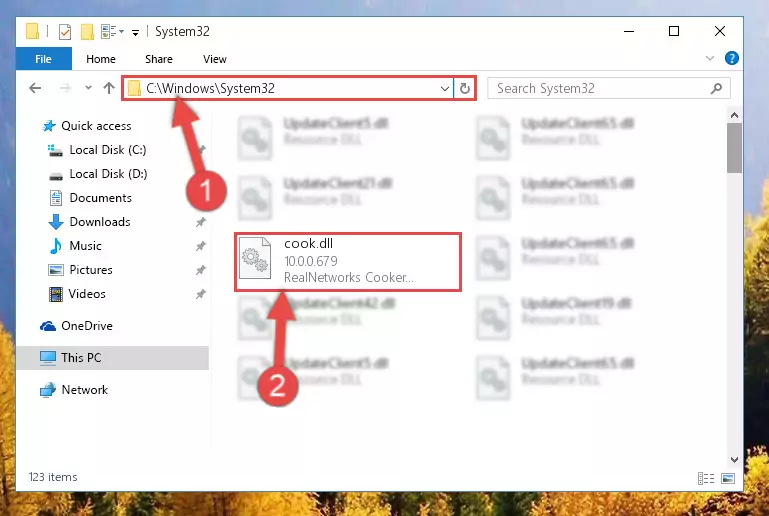This screenshot has height=516, width=769.
Task: Click the address bar path C:\Windows\System32
Action: (210, 88)
